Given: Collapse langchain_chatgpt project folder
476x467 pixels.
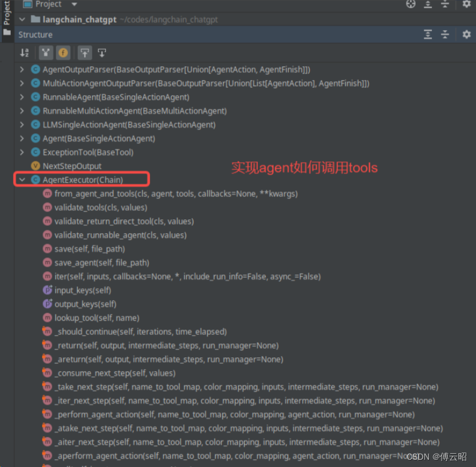Looking at the screenshot, I should pyautogui.click(x=22, y=19).
